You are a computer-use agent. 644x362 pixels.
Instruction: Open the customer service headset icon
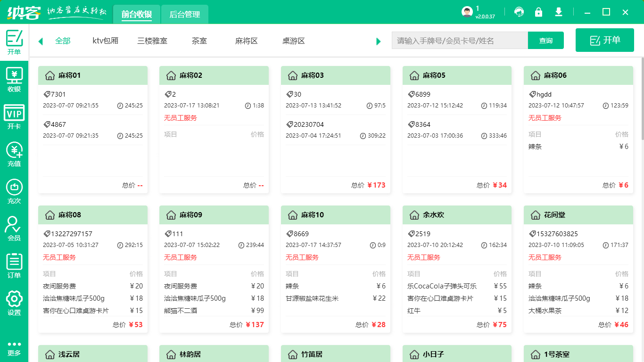coord(519,12)
